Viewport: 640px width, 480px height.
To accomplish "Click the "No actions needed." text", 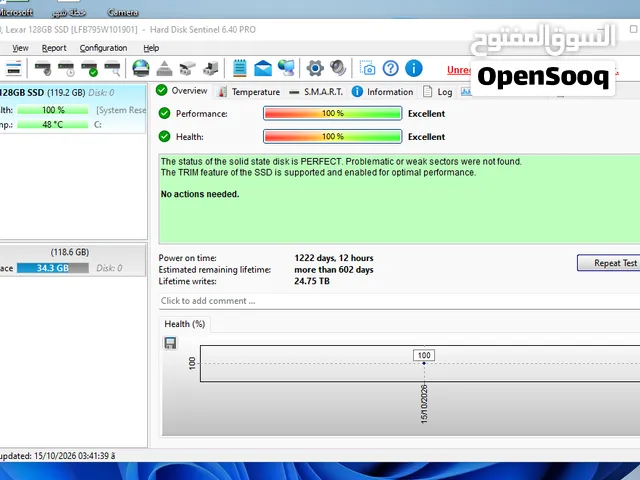I will click(200, 194).
